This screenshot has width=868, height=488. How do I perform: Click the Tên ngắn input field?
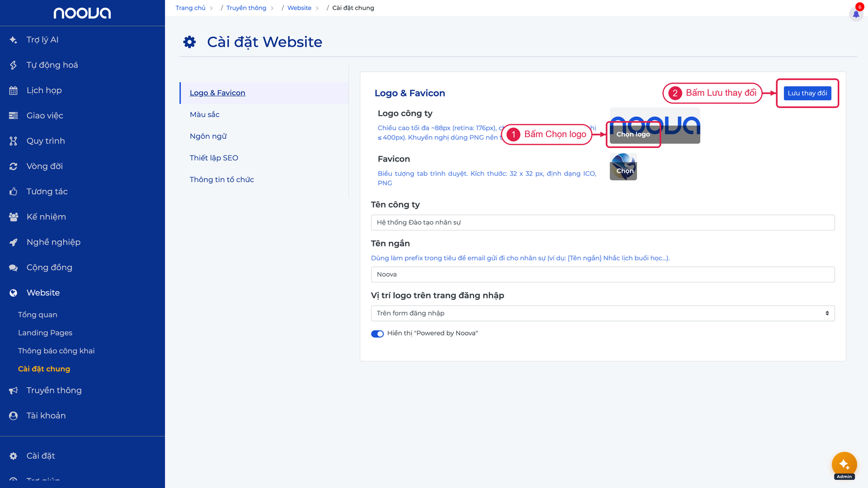[603, 274]
